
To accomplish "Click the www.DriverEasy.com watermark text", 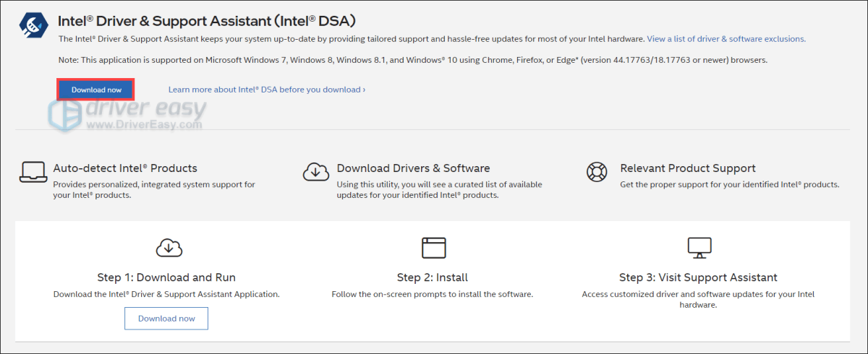I will coord(144,125).
